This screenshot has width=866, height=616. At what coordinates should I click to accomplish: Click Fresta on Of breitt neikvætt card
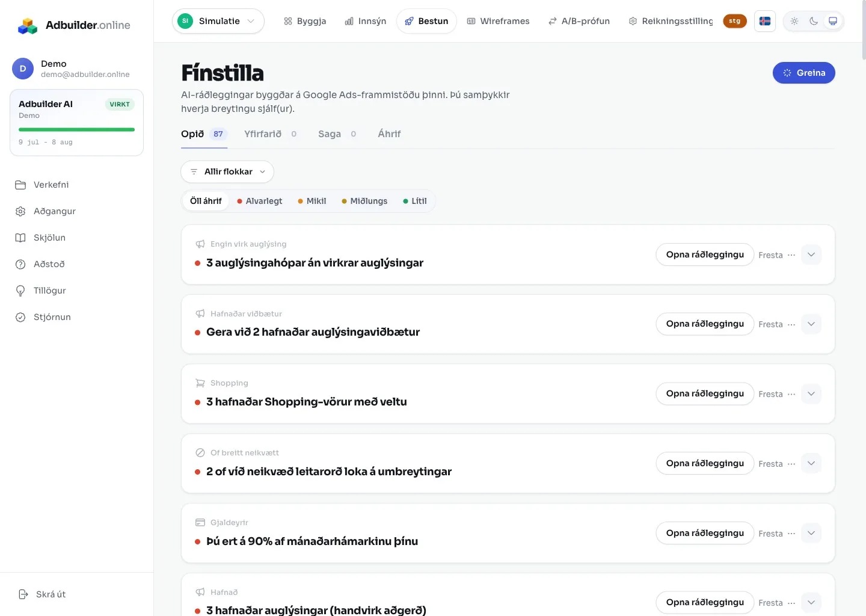pos(770,464)
